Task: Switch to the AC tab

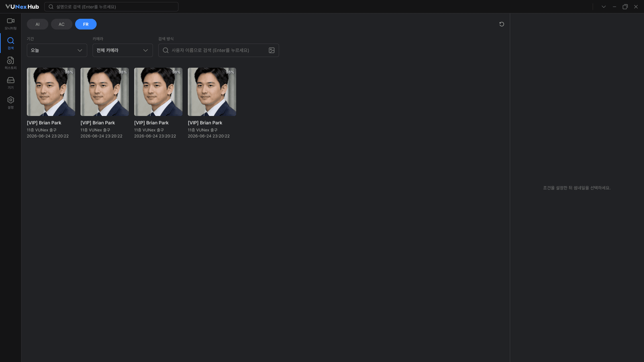Action: 62,24
